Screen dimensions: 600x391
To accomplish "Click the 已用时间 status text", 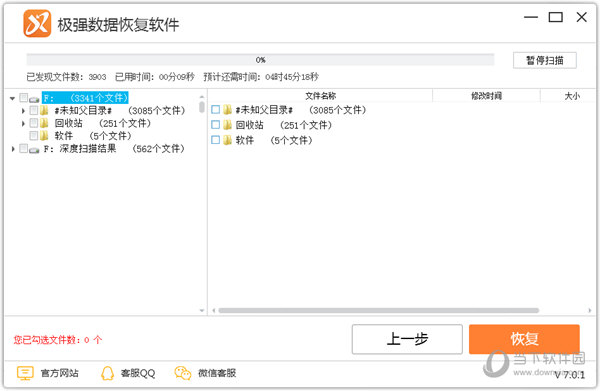I will [x=155, y=77].
